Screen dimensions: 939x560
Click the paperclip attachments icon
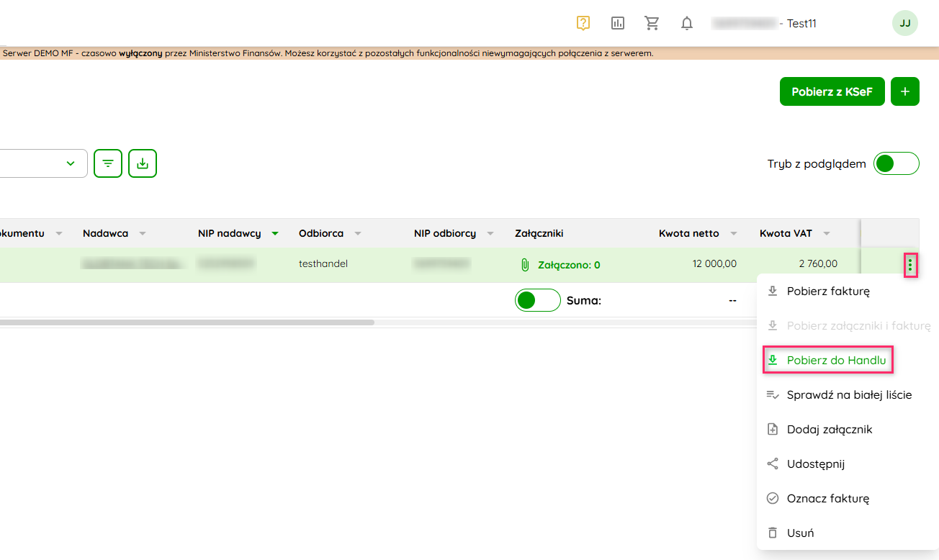pos(525,265)
